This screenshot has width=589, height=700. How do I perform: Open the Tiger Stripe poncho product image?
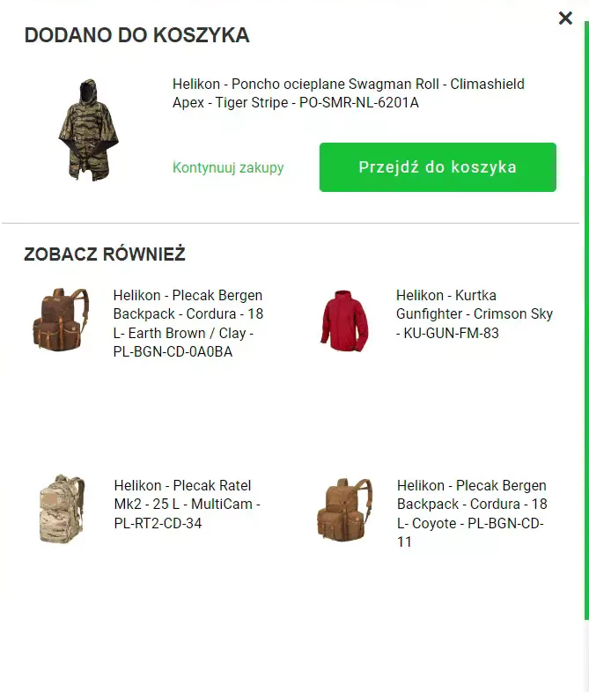pos(88,130)
